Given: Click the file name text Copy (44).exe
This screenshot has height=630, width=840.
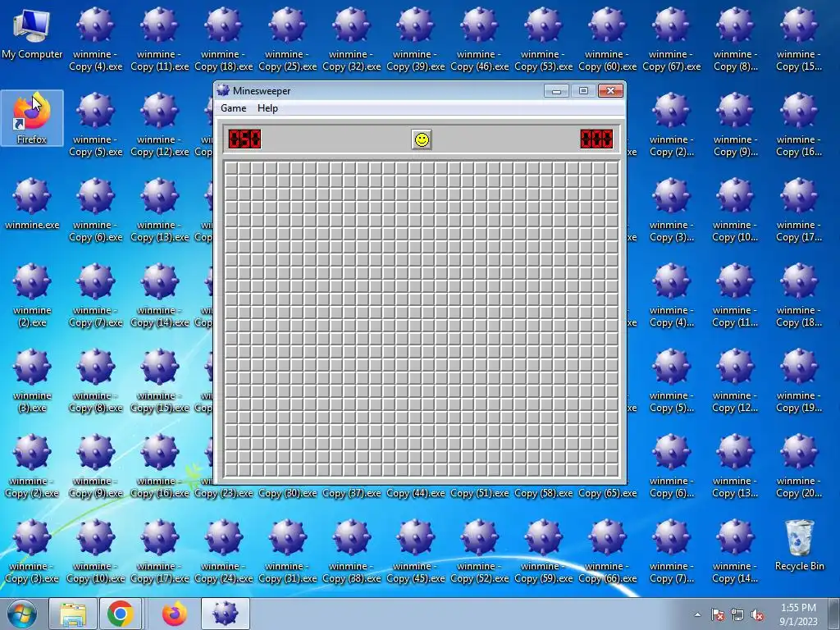Looking at the screenshot, I should tap(415, 493).
